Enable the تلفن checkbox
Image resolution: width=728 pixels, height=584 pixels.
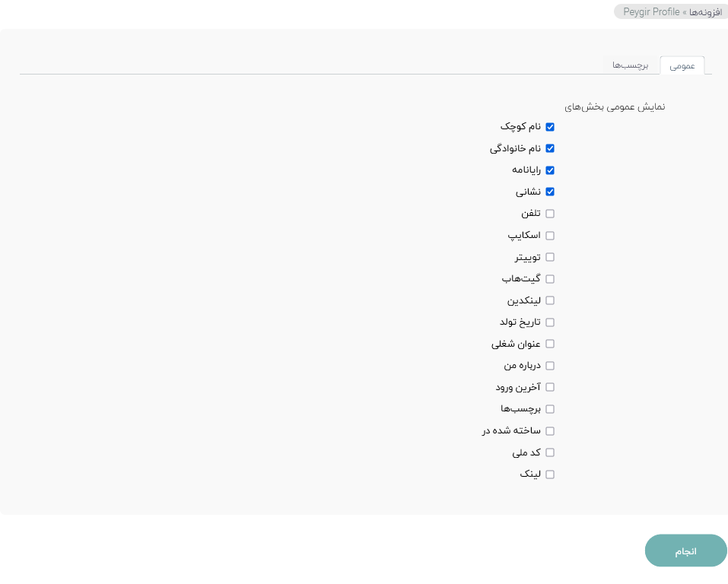click(550, 214)
